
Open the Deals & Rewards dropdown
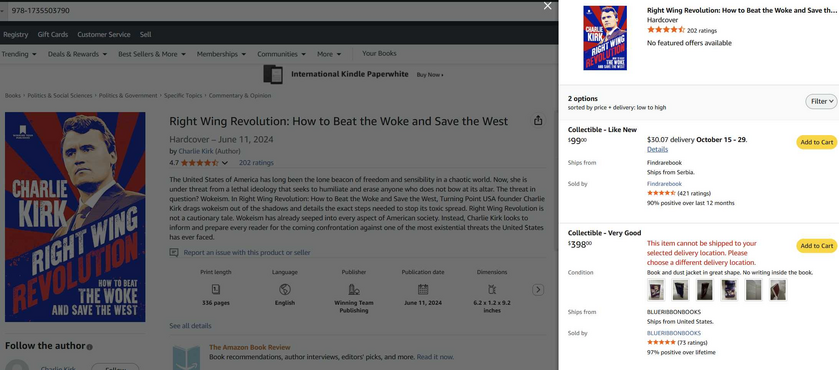(x=77, y=54)
